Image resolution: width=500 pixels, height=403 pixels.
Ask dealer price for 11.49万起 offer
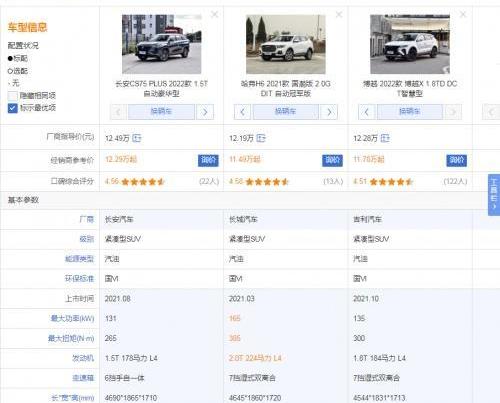332,160
